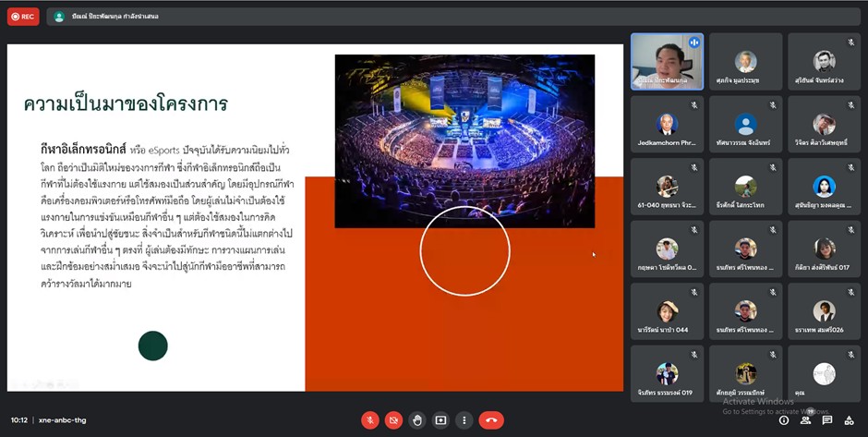Open the meeting details info icon
Screen dimensions: 868x437
[x=784, y=420]
